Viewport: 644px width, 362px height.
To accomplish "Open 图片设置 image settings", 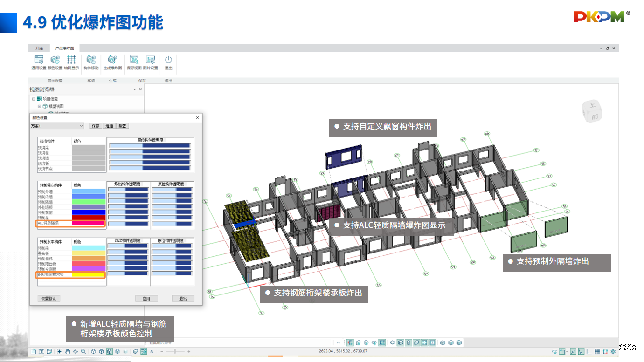I will [x=150, y=60].
